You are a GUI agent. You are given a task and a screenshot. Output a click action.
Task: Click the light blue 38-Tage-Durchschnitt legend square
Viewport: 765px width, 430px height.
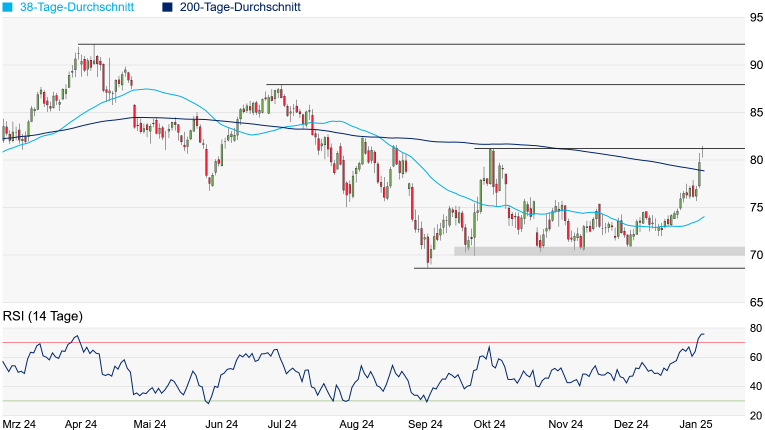(9, 7)
